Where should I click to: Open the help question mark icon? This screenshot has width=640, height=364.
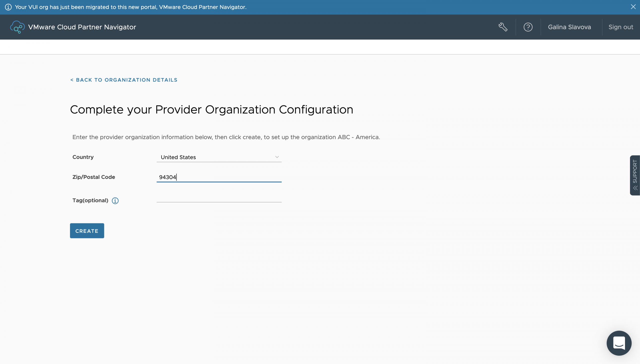coord(528,27)
